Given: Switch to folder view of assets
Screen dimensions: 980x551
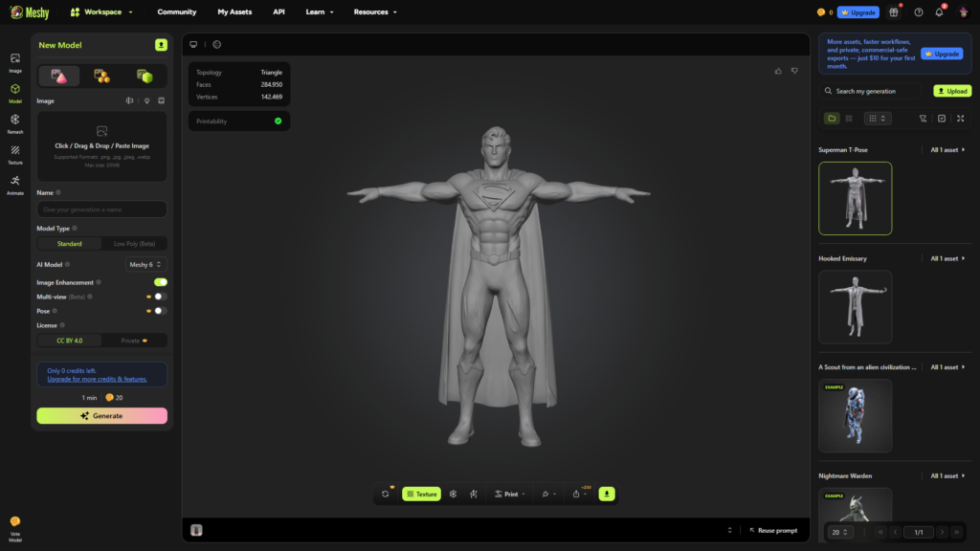Looking at the screenshot, I should pos(832,119).
